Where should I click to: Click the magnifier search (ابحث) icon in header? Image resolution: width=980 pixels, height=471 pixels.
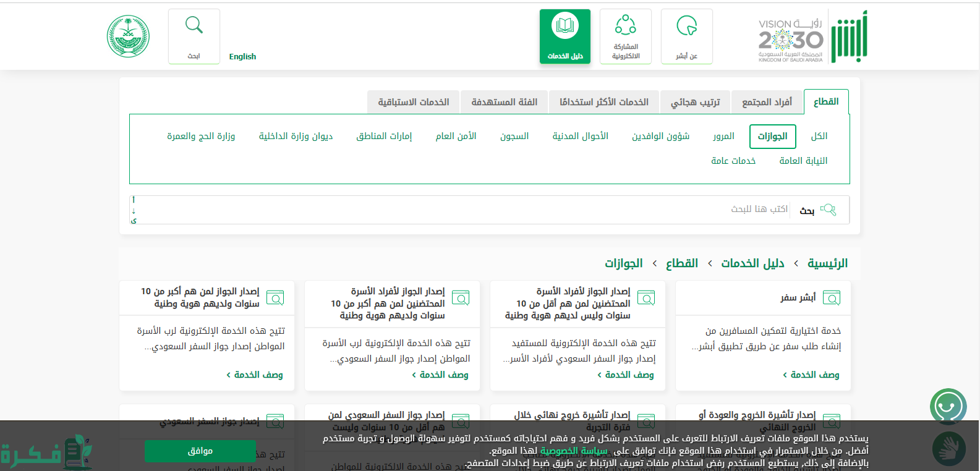[194, 25]
